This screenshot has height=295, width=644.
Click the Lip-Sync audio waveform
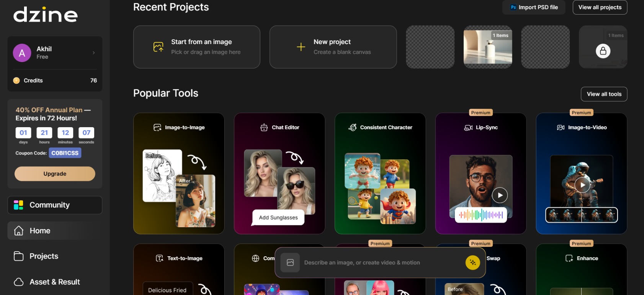pos(481,215)
